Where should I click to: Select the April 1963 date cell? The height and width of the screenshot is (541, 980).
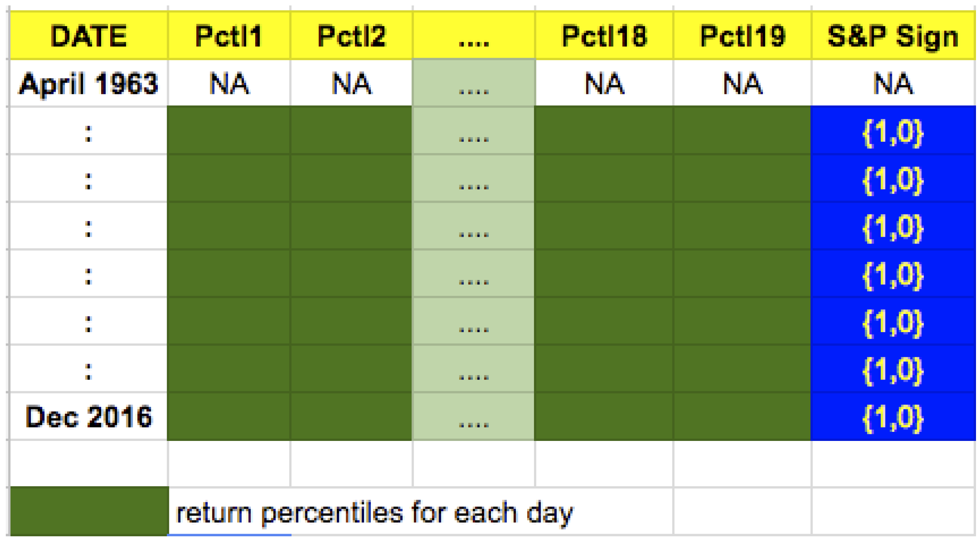coord(88,83)
